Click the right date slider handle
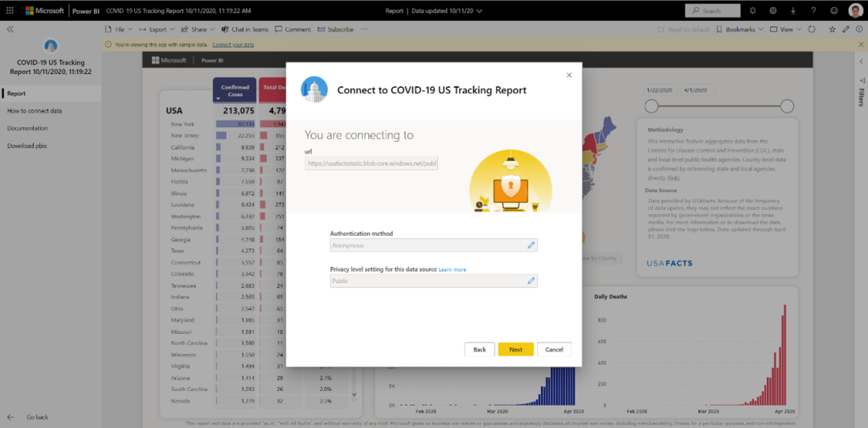The height and width of the screenshot is (428, 868). (x=787, y=106)
